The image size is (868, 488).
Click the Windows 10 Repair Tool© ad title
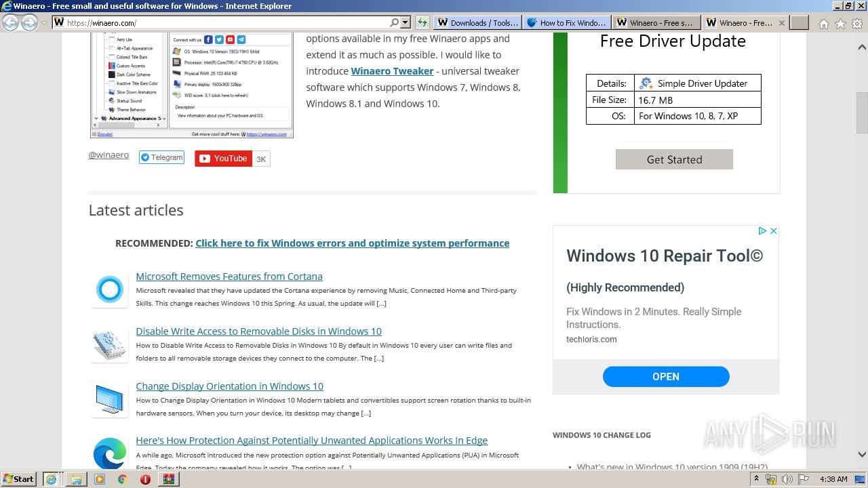[x=665, y=256]
